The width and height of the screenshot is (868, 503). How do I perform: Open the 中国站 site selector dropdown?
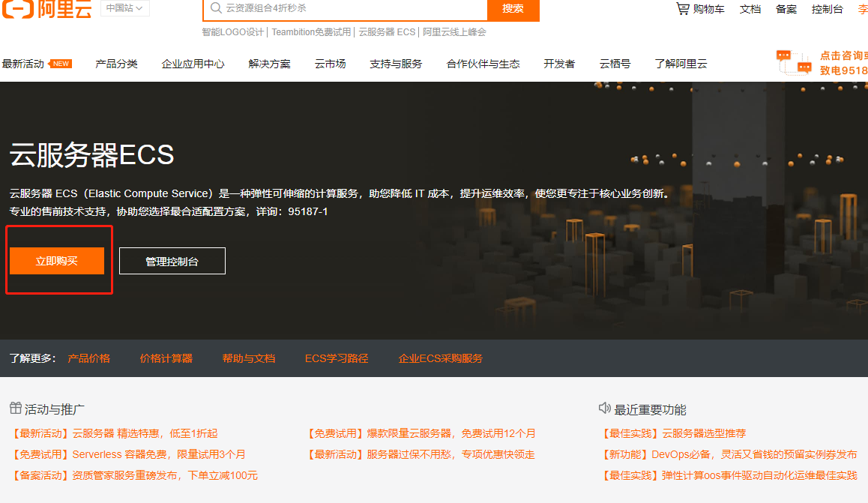pos(124,10)
